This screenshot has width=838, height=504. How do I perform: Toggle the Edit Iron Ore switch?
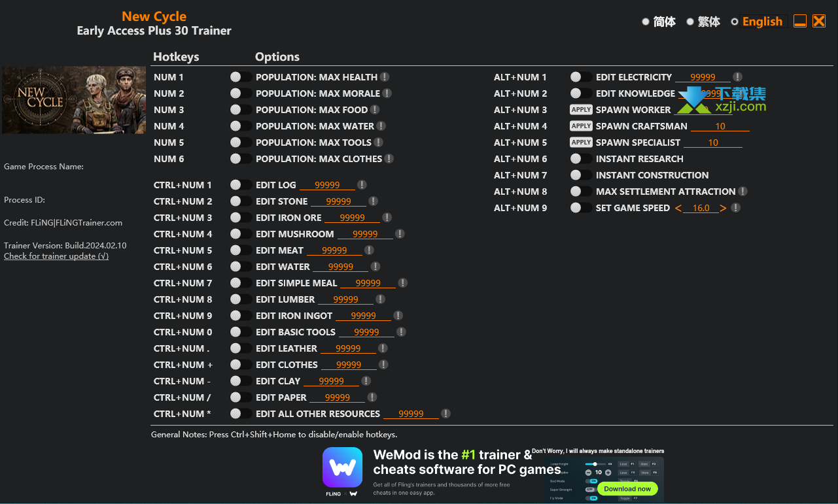[240, 218]
